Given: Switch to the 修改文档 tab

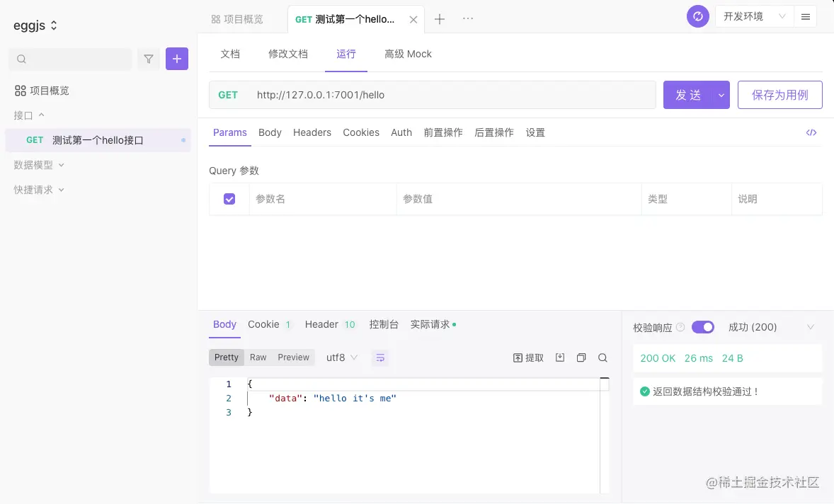Looking at the screenshot, I should 287,54.
